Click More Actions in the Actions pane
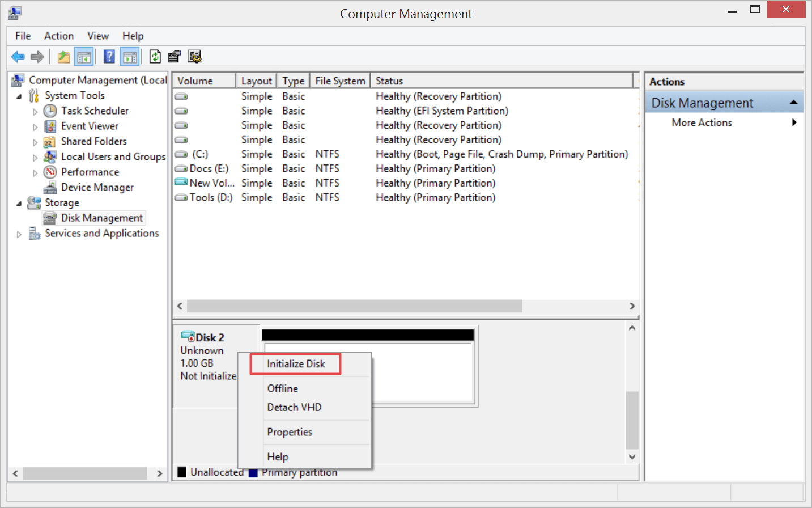The height and width of the screenshot is (508, 812). [x=702, y=122]
